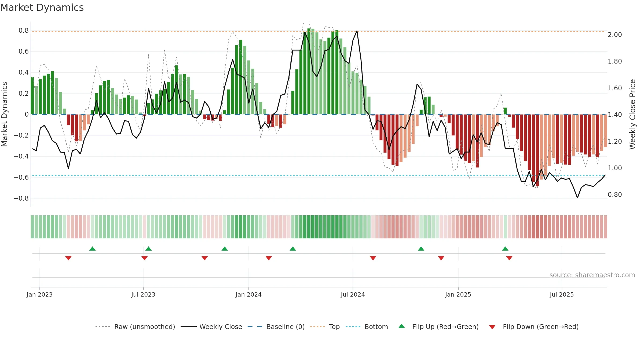Toggle the Flip Up (Red→Green) legend entry

[438, 327]
